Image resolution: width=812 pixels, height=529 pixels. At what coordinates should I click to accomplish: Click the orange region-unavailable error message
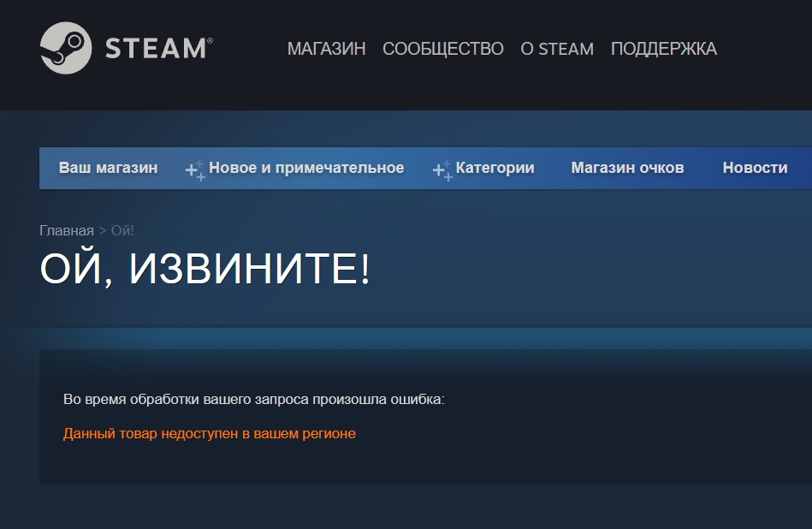[x=210, y=433]
